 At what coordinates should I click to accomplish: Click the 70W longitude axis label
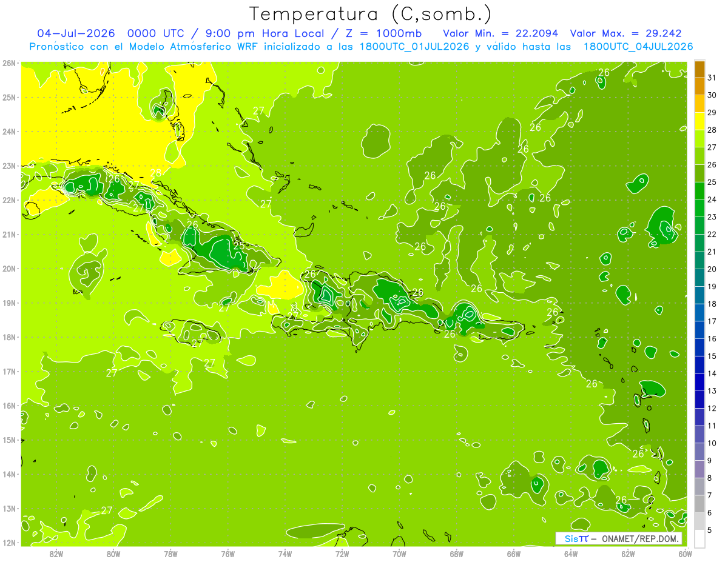tap(399, 554)
